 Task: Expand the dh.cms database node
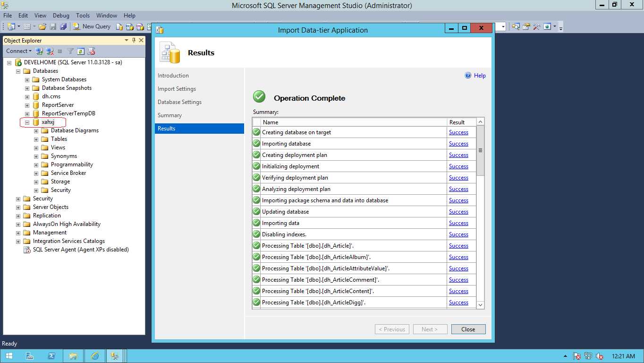point(27,96)
